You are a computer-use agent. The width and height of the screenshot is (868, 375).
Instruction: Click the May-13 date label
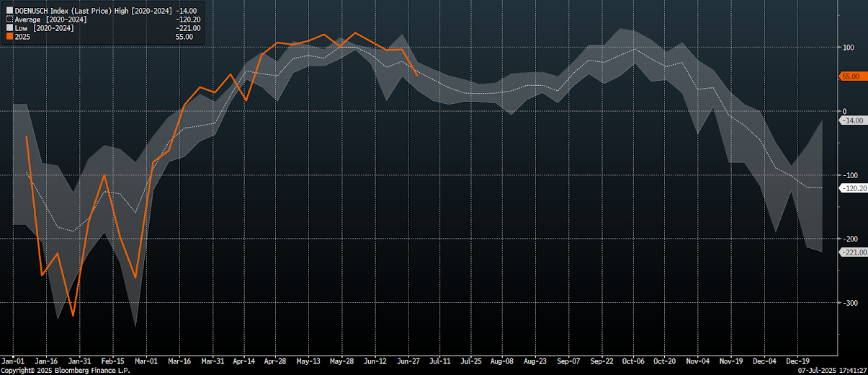(x=308, y=361)
